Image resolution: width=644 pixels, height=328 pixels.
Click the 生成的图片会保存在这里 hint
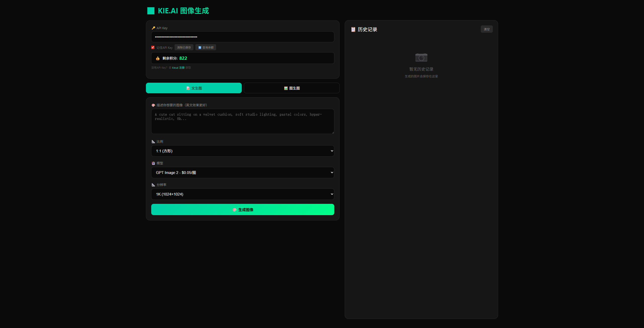pyautogui.click(x=421, y=76)
